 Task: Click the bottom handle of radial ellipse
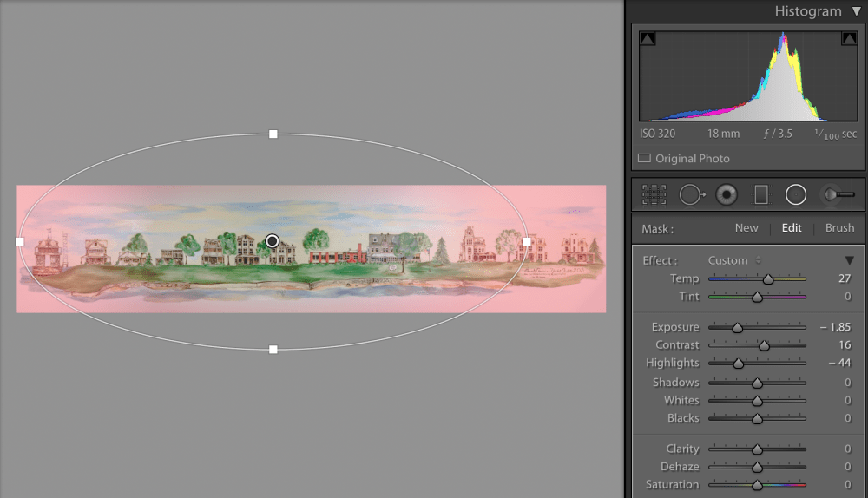pos(273,349)
